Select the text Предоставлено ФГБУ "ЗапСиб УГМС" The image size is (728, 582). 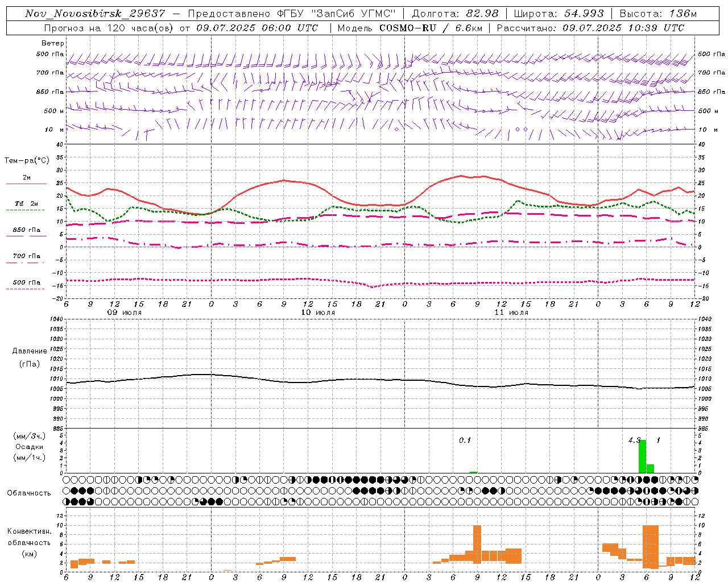pos(291,14)
